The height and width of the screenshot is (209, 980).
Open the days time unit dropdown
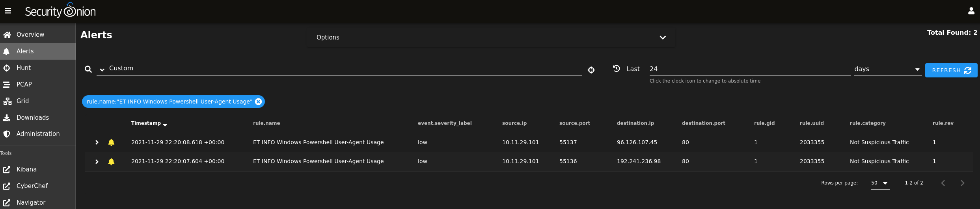(887, 69)
